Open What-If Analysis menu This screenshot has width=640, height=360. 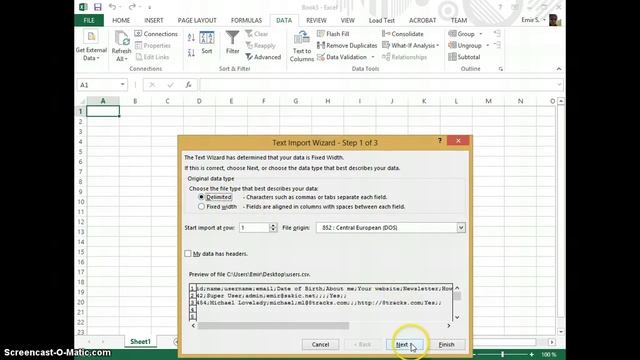[411, 45]
